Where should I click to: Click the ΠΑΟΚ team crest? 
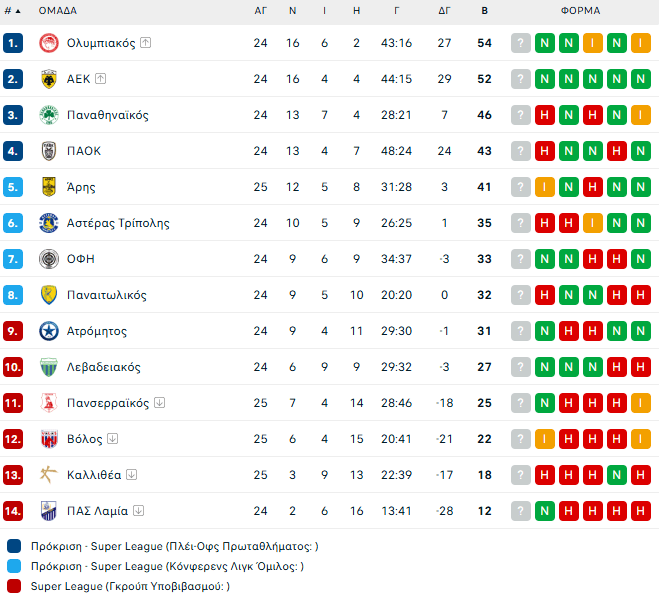[48, 151]
